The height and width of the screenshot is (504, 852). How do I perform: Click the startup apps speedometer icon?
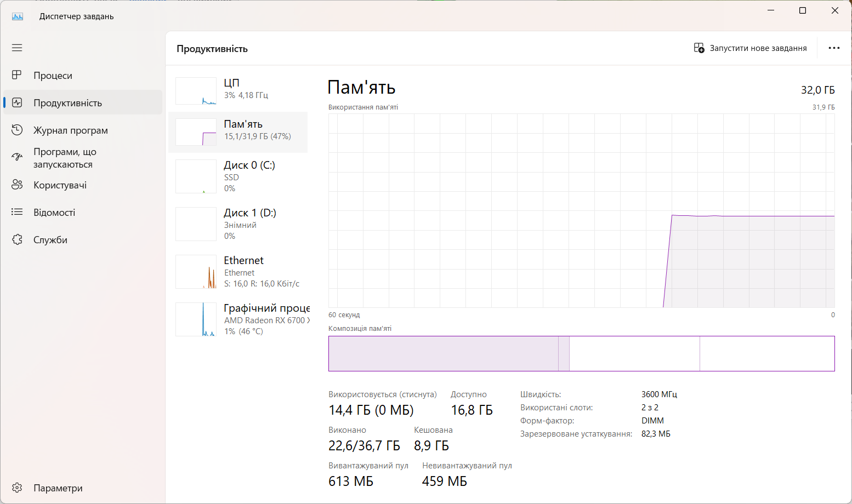pyautogui.click(x=17, y=157)
